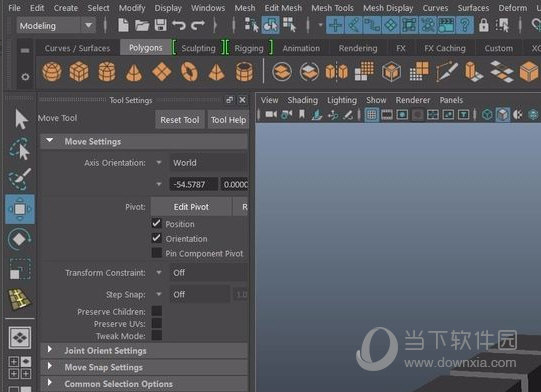Open the coordinate values dropdown arrow
Viewport: 541px width, 392px height.
click(x=159, y=184)
